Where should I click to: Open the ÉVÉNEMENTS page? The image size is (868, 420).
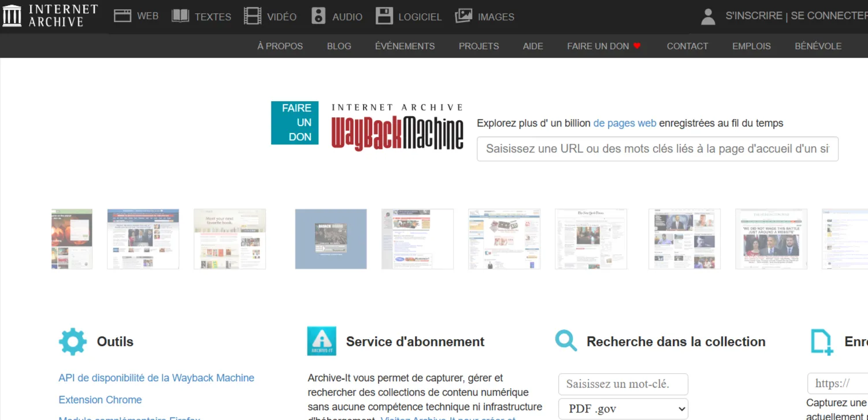[405, 46]
